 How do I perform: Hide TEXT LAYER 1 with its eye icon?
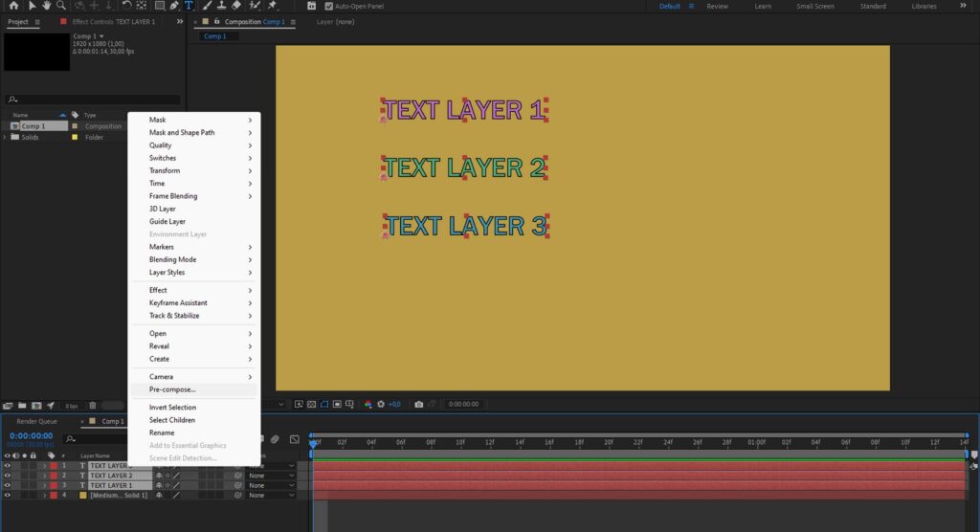click(8, 485)
